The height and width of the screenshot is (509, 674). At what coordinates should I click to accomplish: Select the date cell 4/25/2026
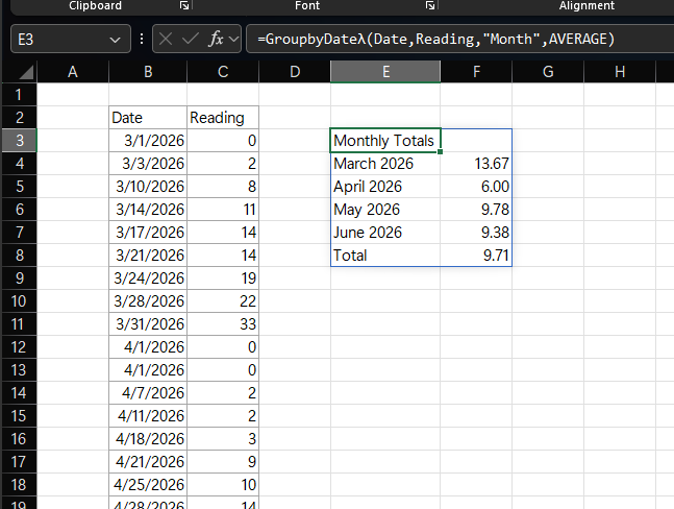[148, 484]
